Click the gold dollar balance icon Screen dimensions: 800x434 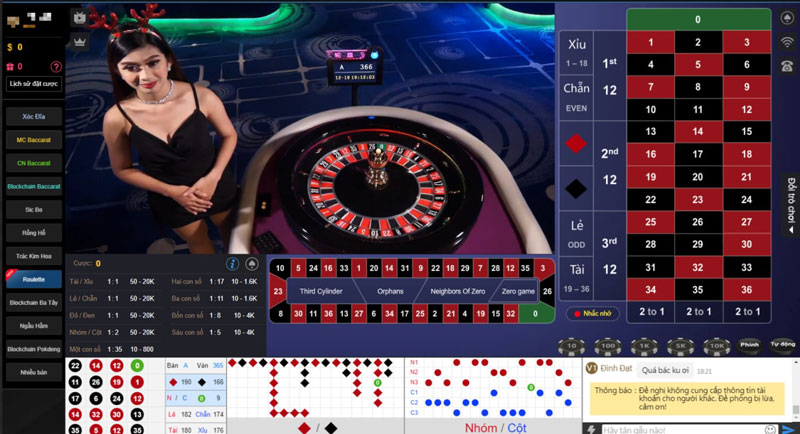point(10,47)
